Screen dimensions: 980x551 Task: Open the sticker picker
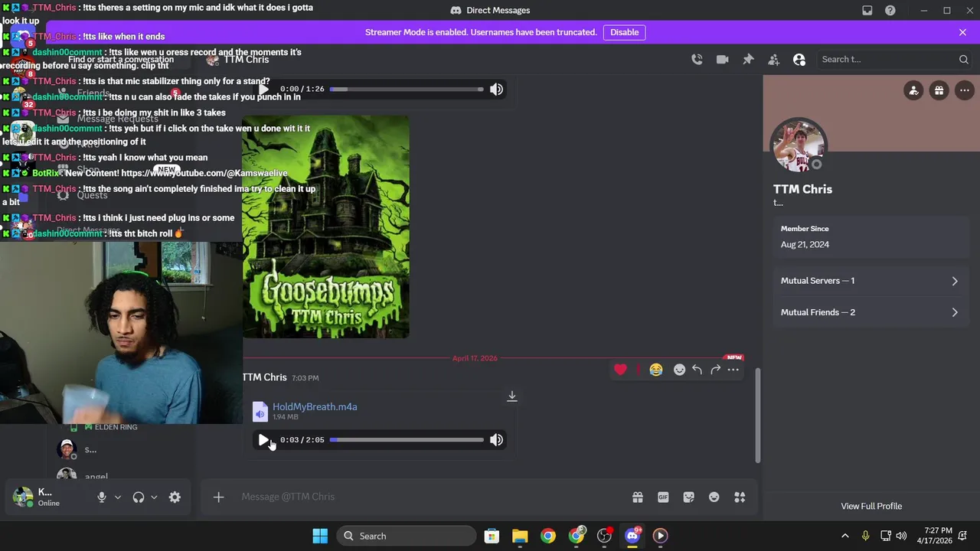(x=688, y=497)
